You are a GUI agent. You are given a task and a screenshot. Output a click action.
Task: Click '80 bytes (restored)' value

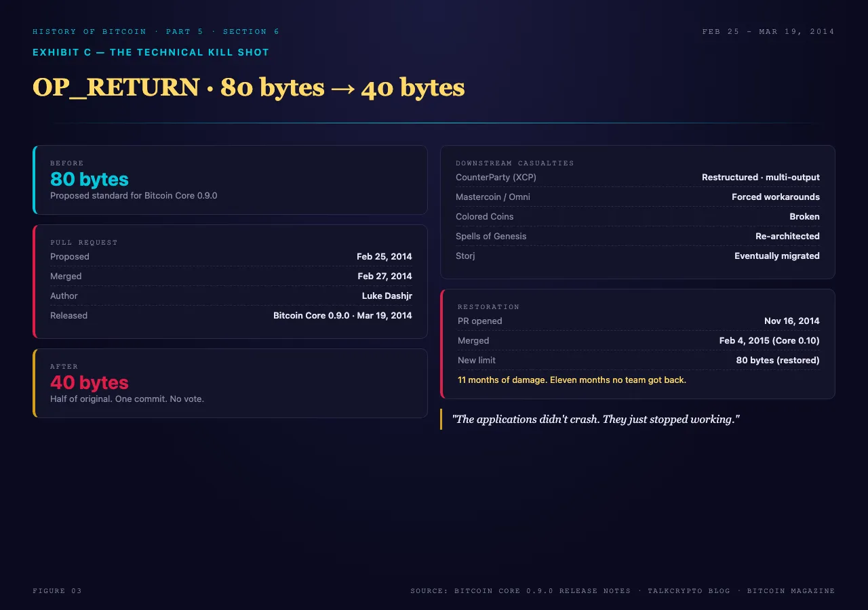click(x=778, y=361)
